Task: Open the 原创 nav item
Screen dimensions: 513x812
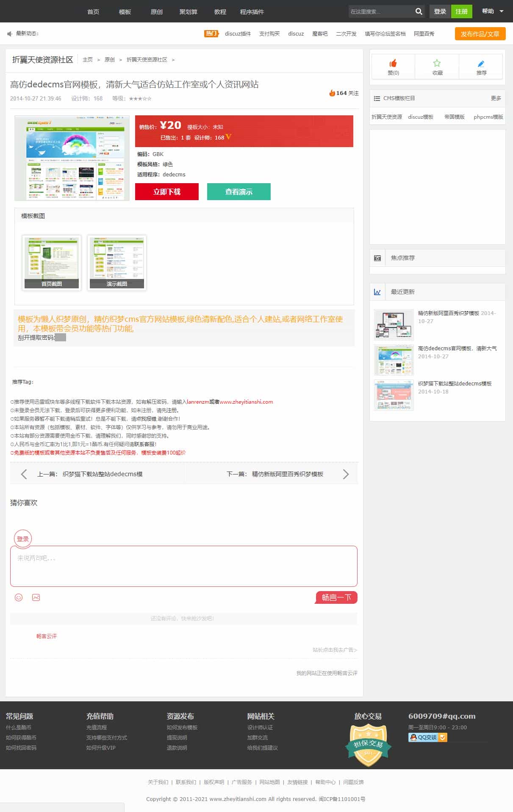Action: [x=157, y=12]
